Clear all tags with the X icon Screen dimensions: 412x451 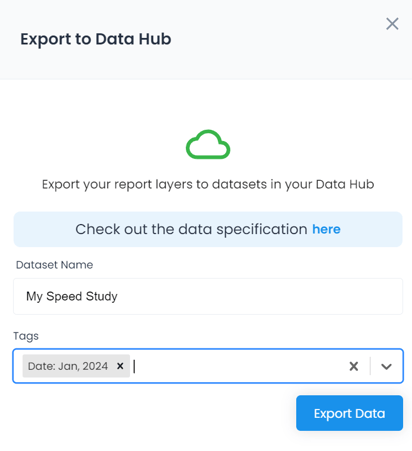click(354, 366)
